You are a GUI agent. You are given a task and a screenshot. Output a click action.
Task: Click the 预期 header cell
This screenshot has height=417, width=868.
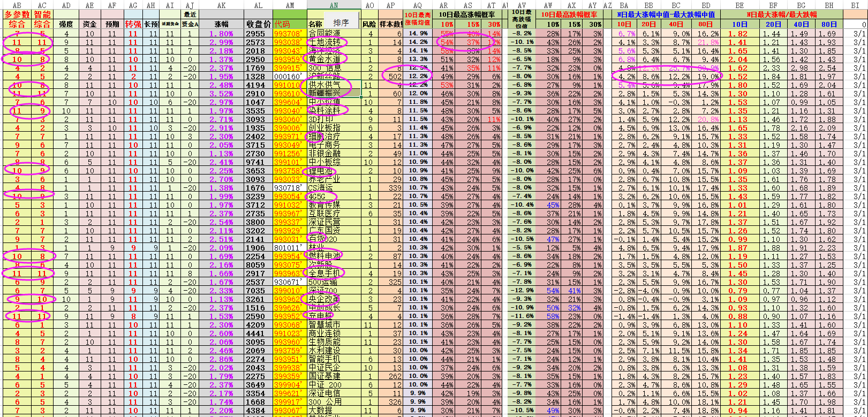pos(112,24)
